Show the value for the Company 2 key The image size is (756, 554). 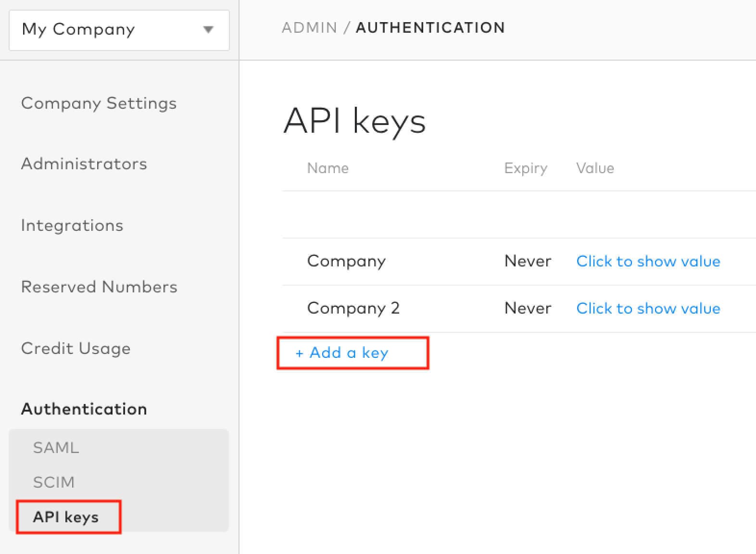coord(648,308)
